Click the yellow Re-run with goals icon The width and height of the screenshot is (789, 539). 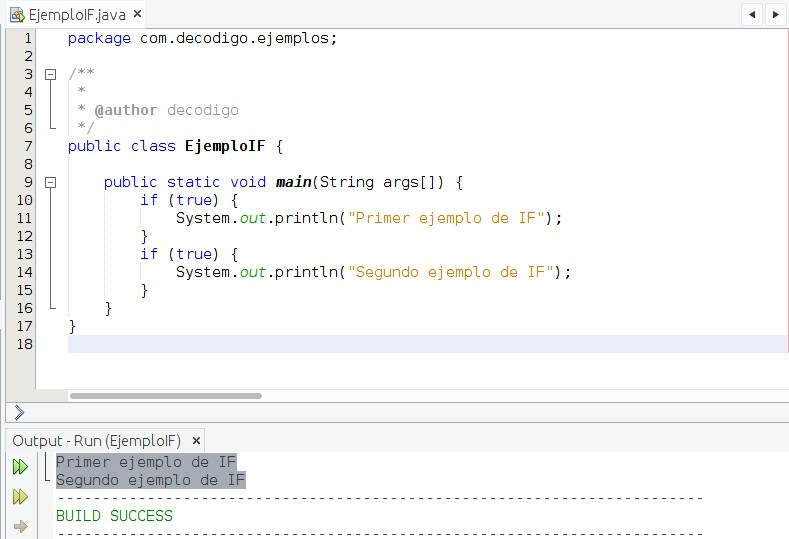[20, 497]
